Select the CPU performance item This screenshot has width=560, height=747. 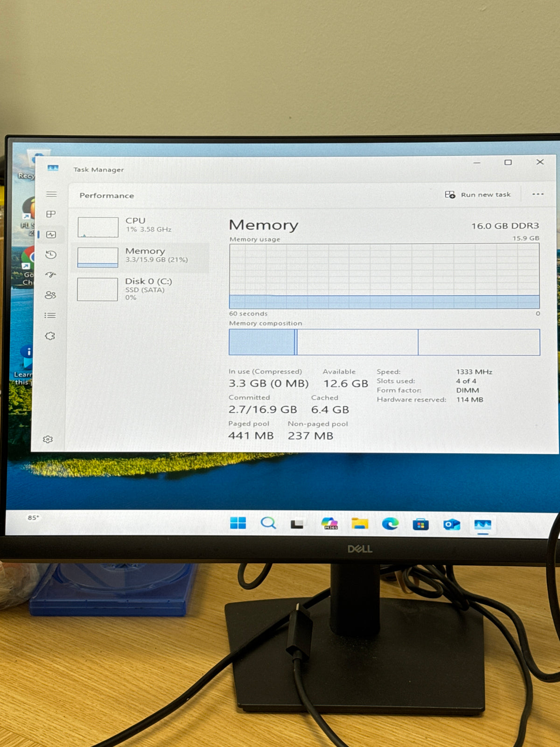pyautogui.click(x=140, y=227)
